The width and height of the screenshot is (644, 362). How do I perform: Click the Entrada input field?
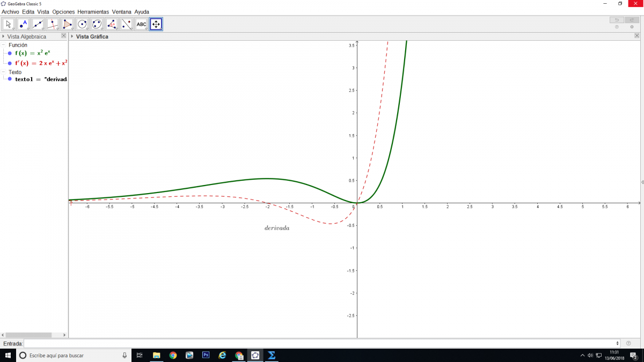pyautogui.click(x=321, y=343)
